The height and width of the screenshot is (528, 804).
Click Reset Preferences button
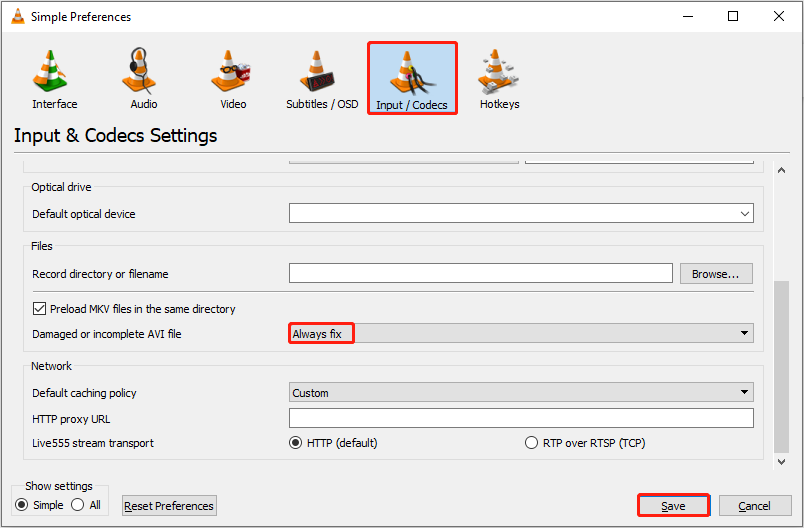169,506
